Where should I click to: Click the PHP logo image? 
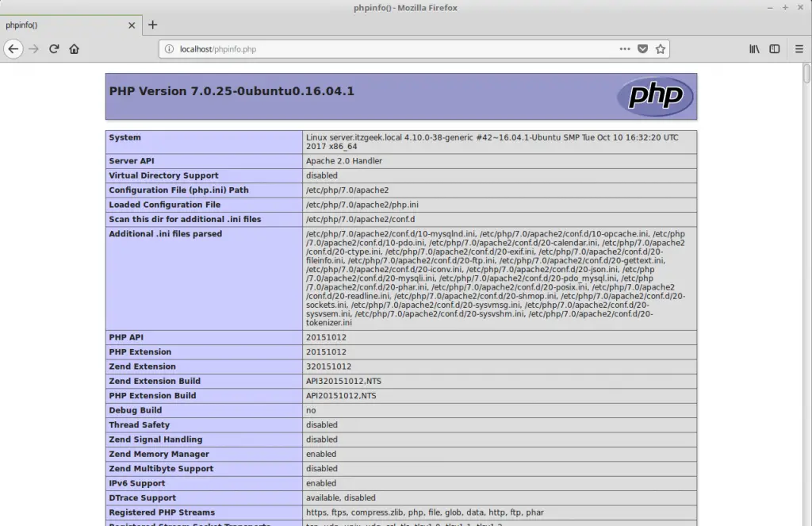(655, 96)
